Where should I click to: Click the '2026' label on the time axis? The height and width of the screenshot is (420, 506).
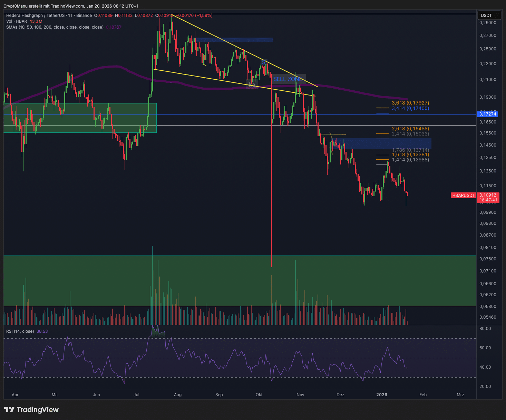(x=382, y=395)
